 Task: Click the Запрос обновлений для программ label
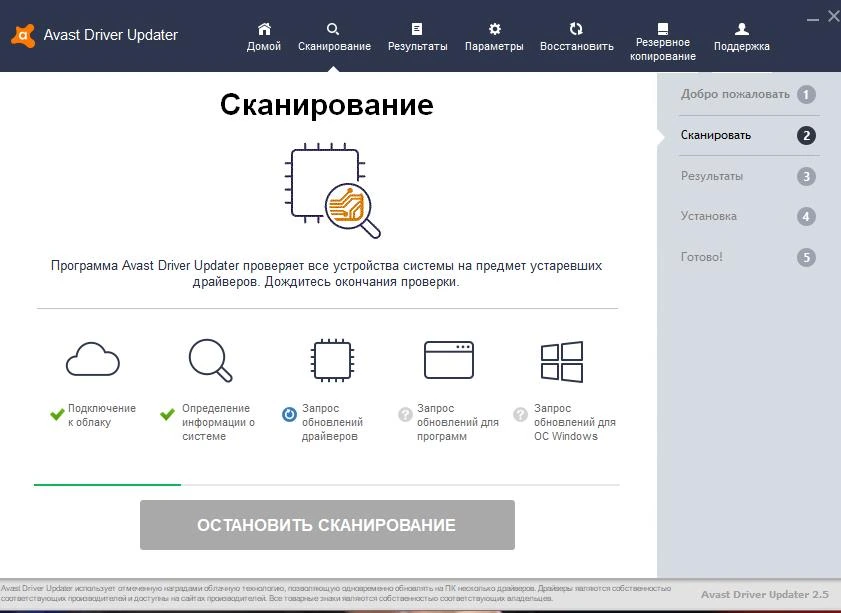458,422
